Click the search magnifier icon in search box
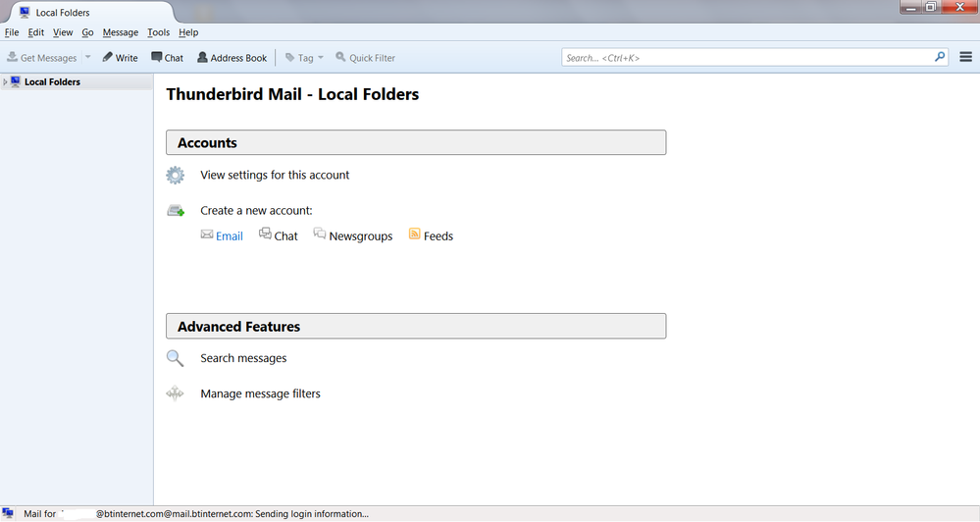The image size is (980, 522). [940, 57]
